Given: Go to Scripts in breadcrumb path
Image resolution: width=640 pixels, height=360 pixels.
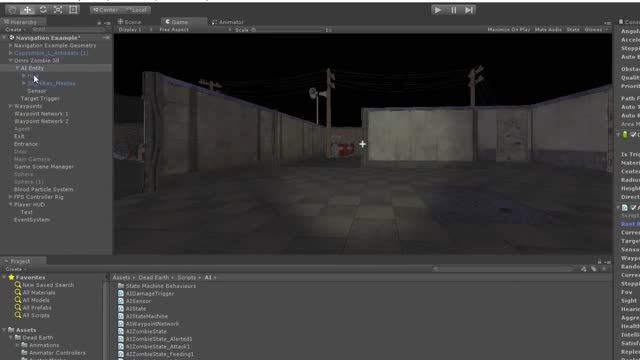Looking at the screenshot, I should click(x=187, y=277).
